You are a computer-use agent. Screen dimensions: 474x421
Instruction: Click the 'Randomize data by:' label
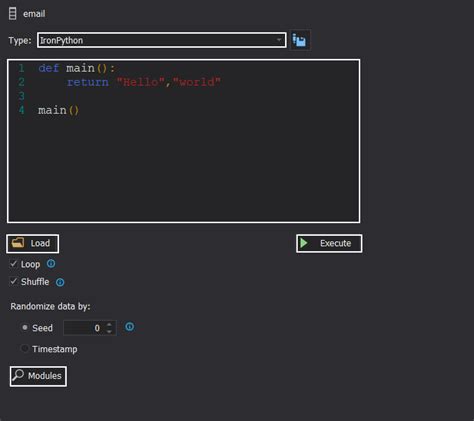point(50,307)
